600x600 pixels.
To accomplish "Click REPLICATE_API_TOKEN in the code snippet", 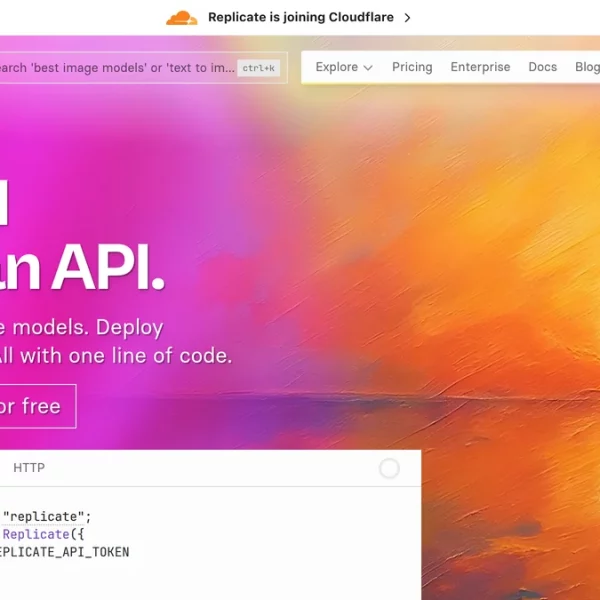I will click(63, 552).
